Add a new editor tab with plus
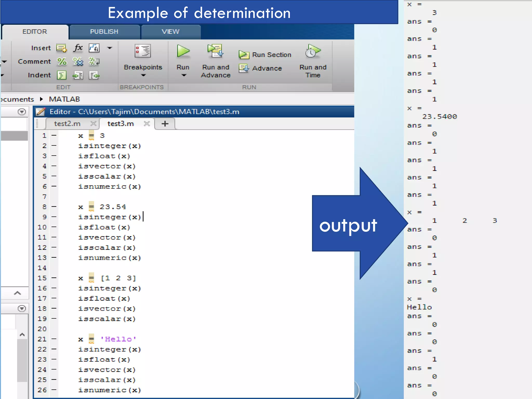The height and width of the screenshot is (399, 532). (165, 124)
